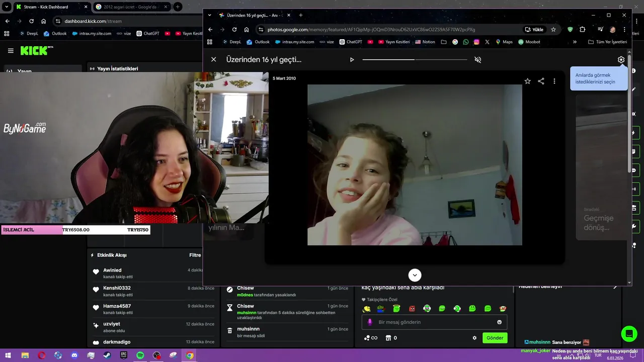Open the Chrome profile avatar
Image resolution: width=644 pixels, height=362 pixels.
click(x=612, y=29)
